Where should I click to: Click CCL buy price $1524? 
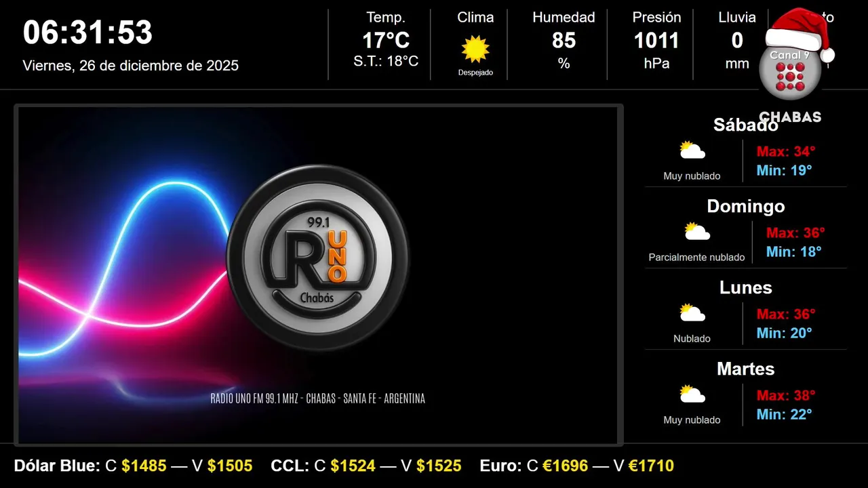[x=353, y=466]
